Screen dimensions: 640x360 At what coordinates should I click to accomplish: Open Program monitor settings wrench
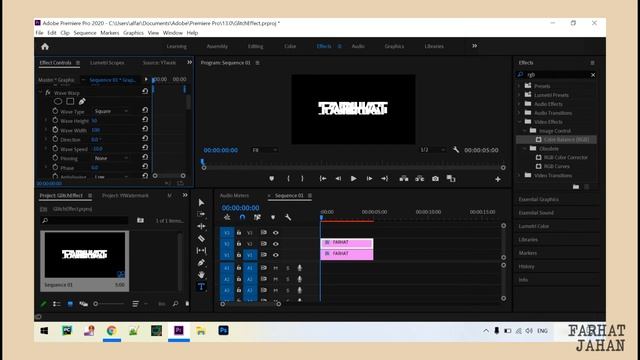coord(456,150)
